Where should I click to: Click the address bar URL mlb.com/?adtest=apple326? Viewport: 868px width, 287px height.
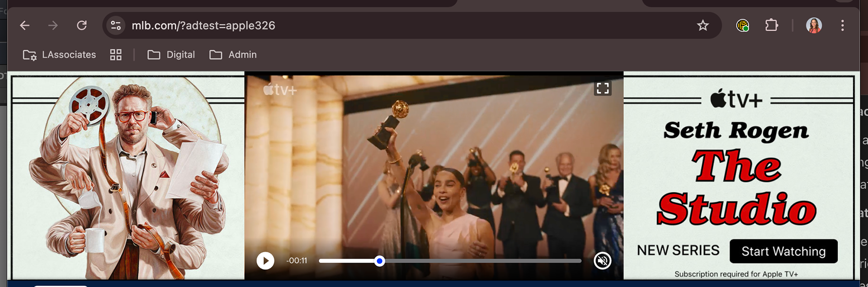click(x=203, y=26)
